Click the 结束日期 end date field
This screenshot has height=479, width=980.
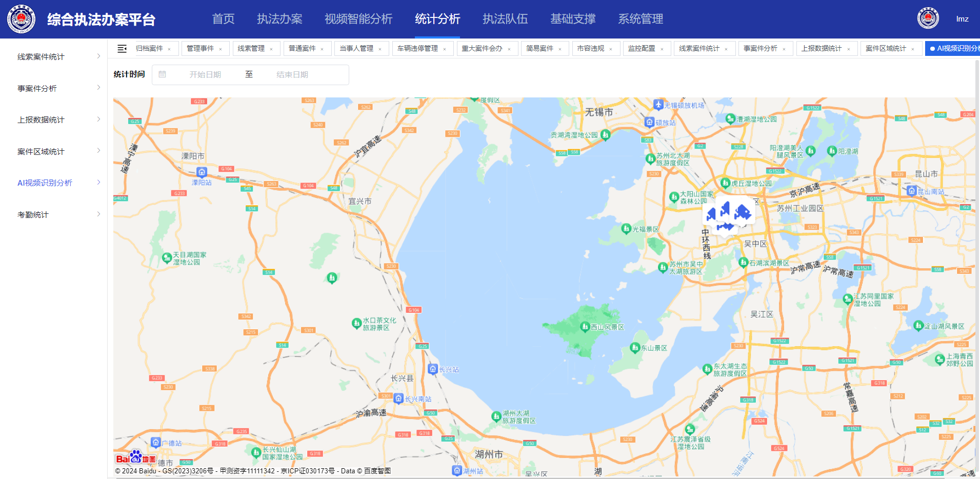pos(292,74)
